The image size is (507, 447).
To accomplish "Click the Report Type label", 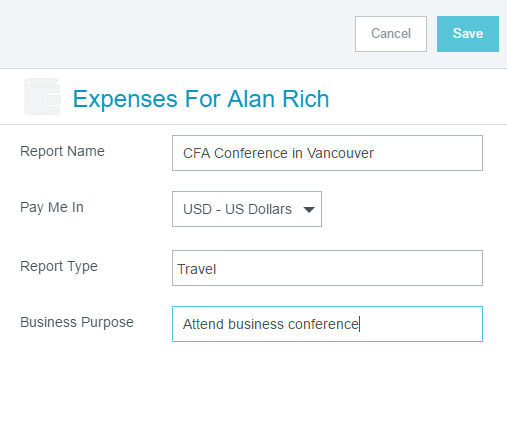I will 59,266.
